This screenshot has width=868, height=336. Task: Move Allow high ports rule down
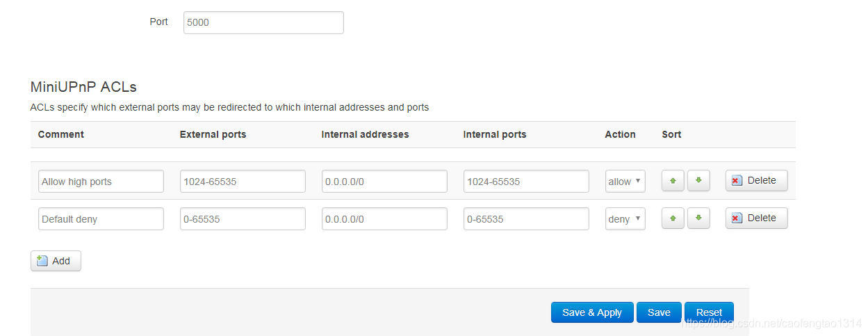698,181
